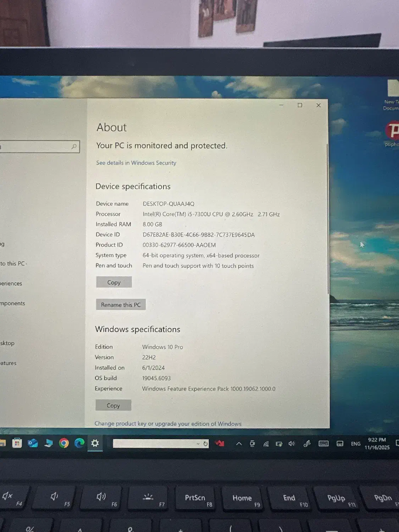This screenshot has width=399, height=532.
Task: Launch Microsoft Edge from the taskbar
Action: [79, 443]
